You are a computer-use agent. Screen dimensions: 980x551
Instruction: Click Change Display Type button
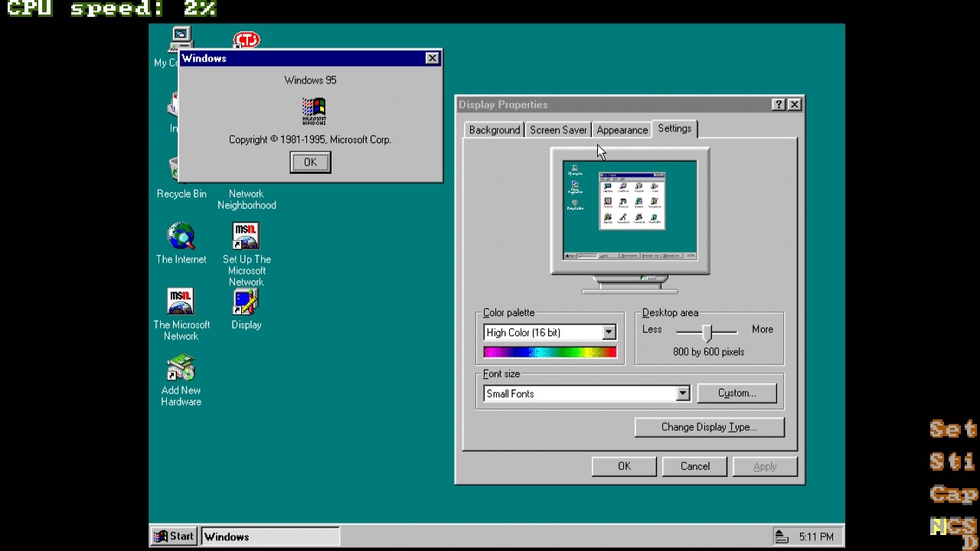(x=709, y=427)
